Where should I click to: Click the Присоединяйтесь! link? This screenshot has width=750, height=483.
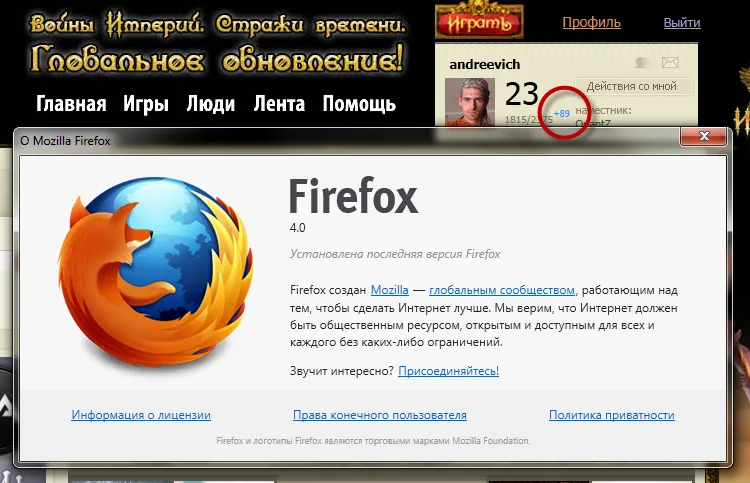(449, 371)
